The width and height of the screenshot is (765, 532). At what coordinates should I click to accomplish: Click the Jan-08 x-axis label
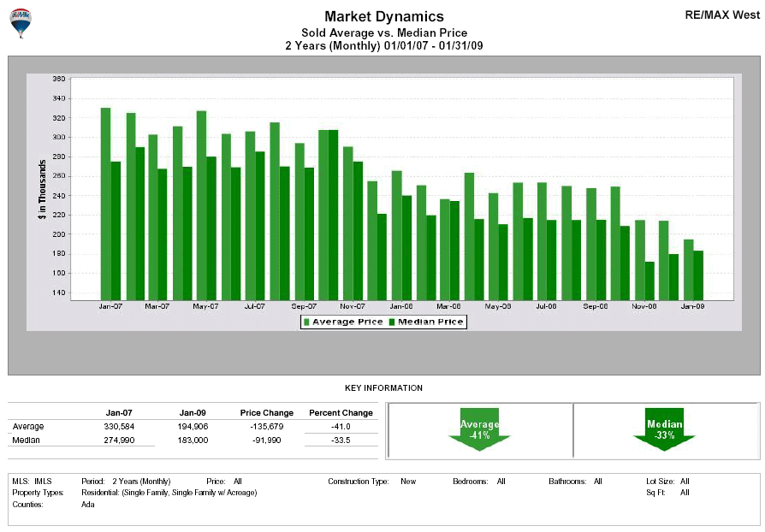(x=401, y=306)
